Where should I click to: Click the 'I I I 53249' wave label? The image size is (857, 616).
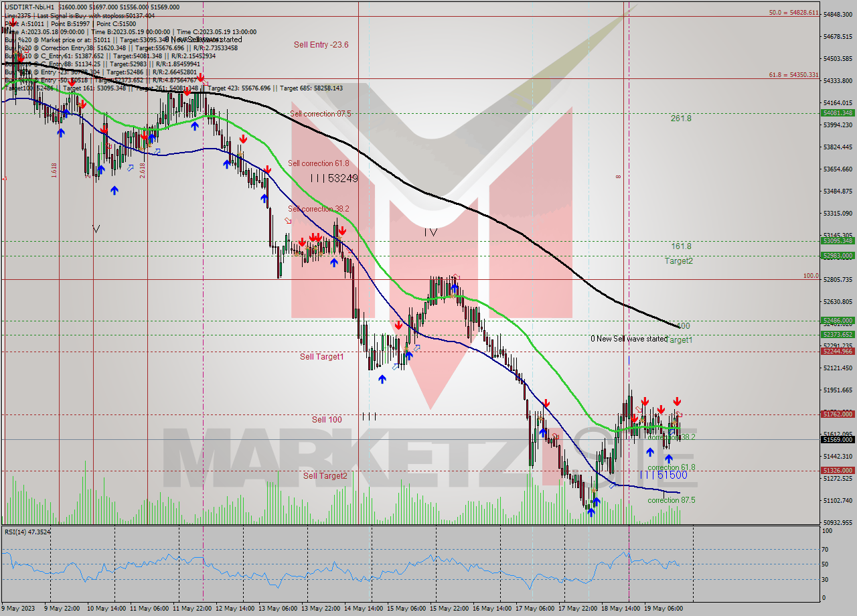(334, 178)
